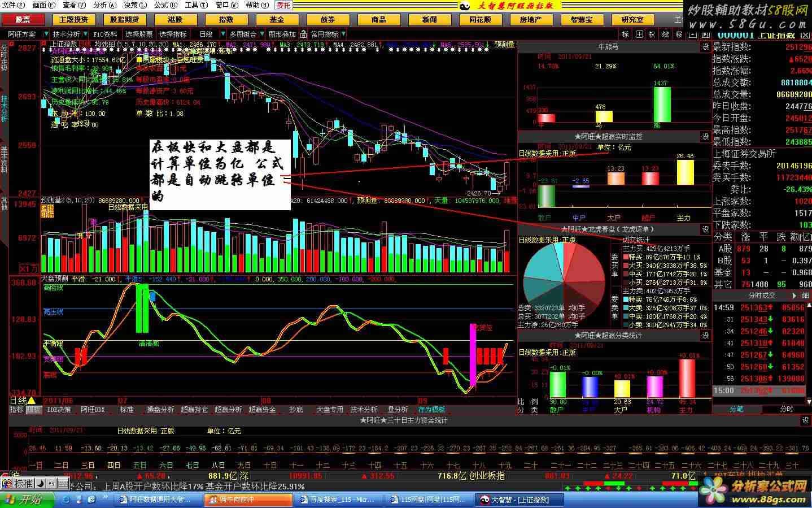Image resolution: width=812 pixels, height=508 pixels.
Task: Open the 分时走势 left sidebar tab
Action: 4,58
